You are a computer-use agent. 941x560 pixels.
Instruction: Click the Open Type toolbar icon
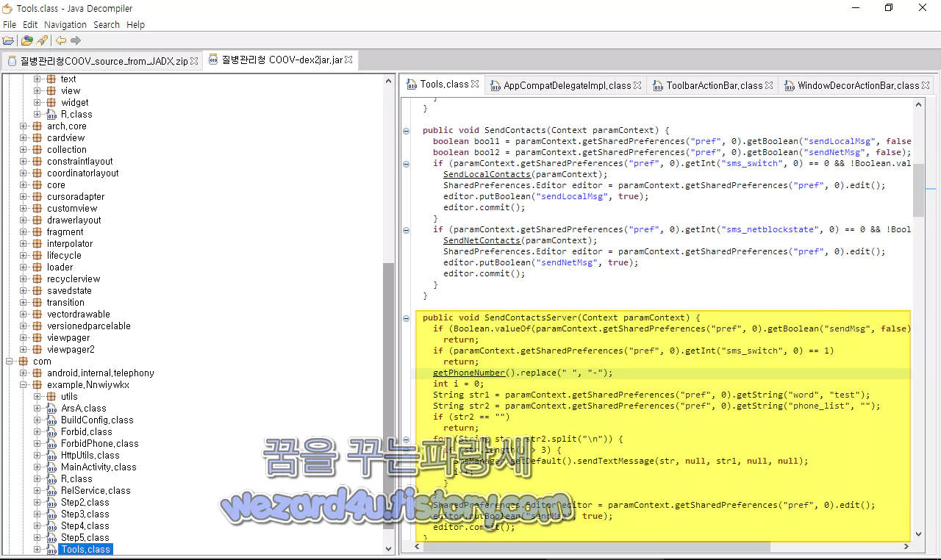(27, 40)
